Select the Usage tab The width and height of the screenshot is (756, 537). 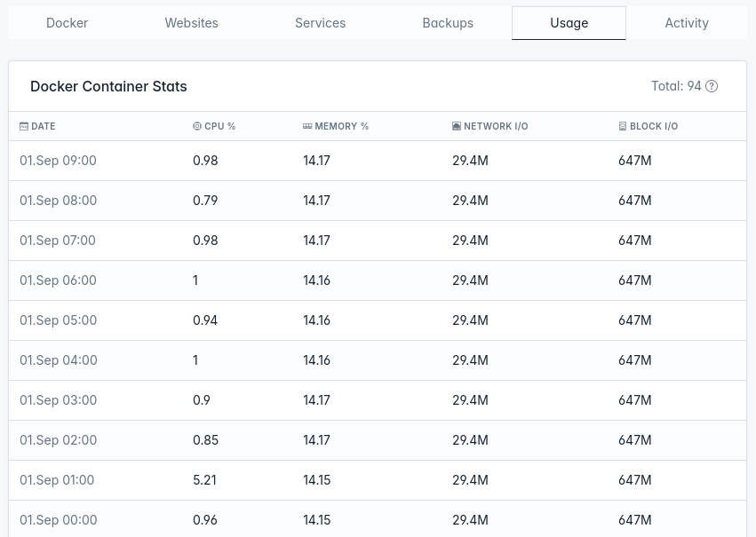tap(569, 23)
